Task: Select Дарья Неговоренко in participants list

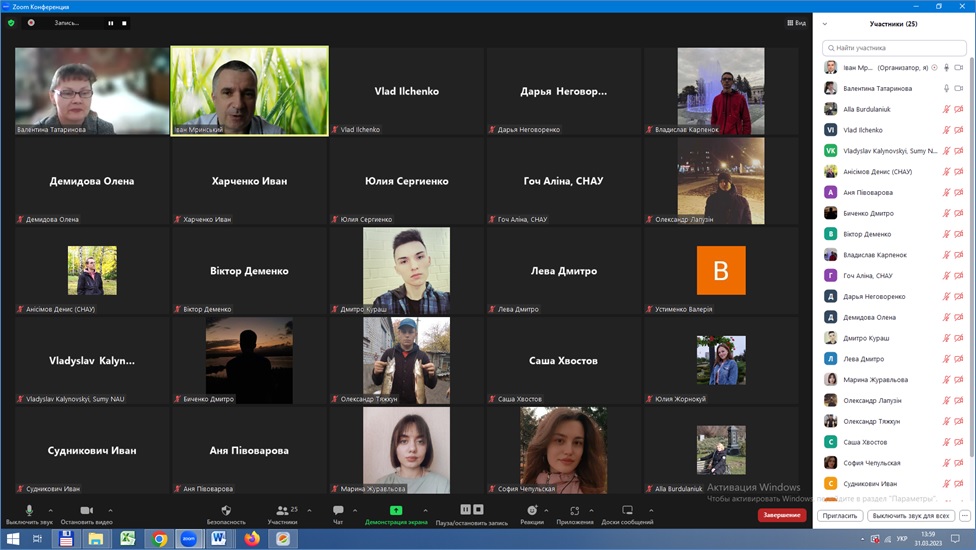Action: click(x=894, y=297)
